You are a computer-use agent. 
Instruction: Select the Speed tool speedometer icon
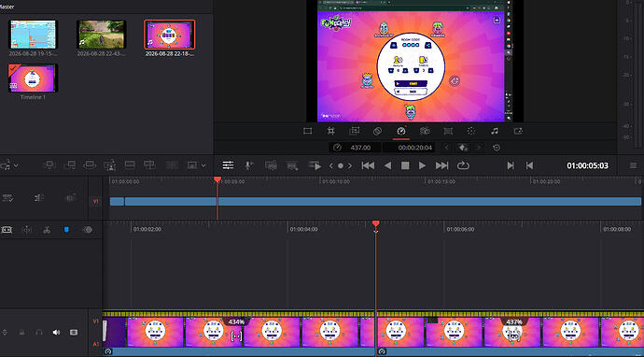tap(400, 131)
